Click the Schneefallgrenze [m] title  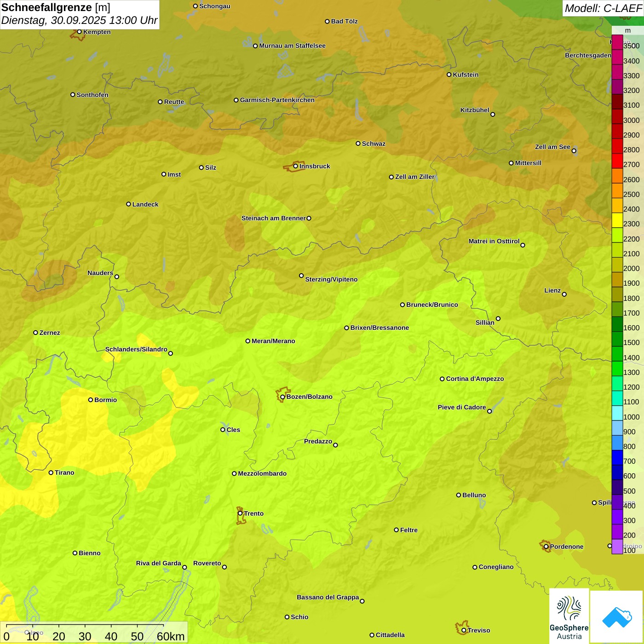pyautogui.click(x=56, y=7)
